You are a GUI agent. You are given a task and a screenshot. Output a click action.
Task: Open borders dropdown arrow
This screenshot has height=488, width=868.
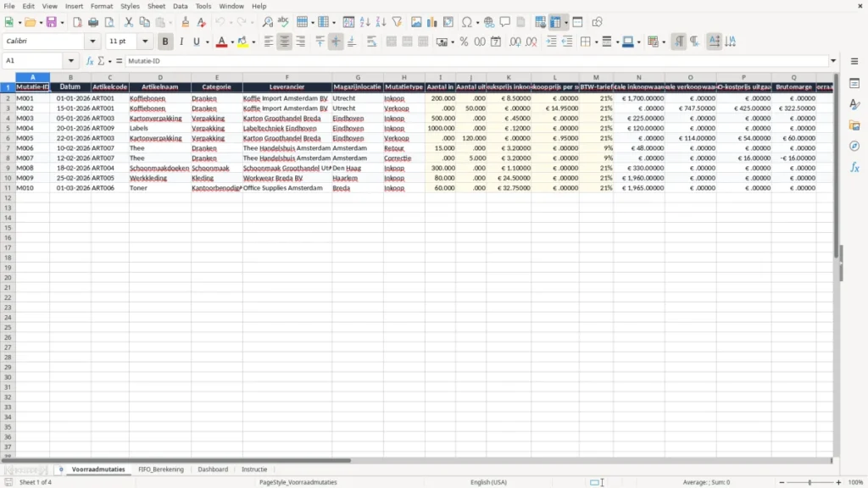pos(596,42)
